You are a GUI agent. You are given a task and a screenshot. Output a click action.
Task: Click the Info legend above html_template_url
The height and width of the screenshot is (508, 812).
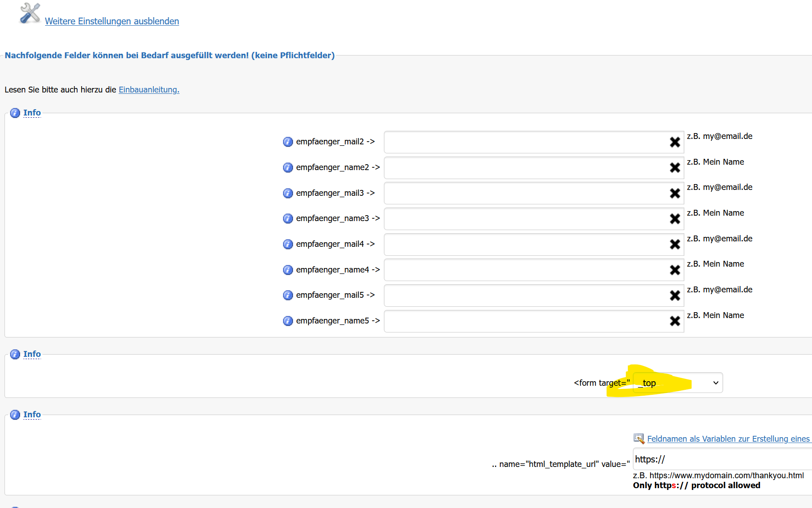click(x=32, y=415)
